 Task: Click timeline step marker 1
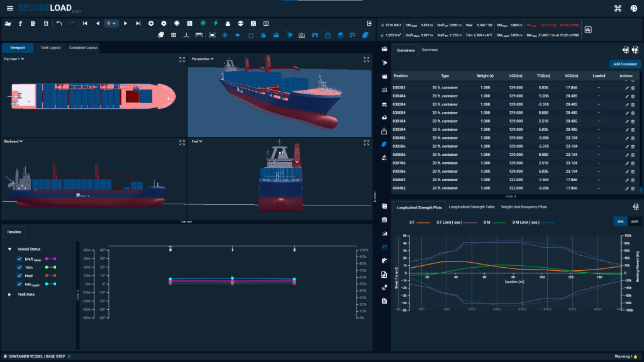(x=233, y=250)
